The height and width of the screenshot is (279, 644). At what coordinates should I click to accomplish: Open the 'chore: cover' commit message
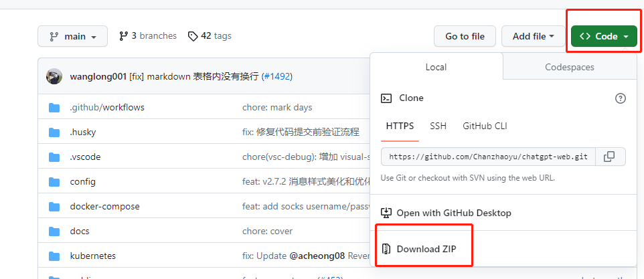click(x=267, y=231)
